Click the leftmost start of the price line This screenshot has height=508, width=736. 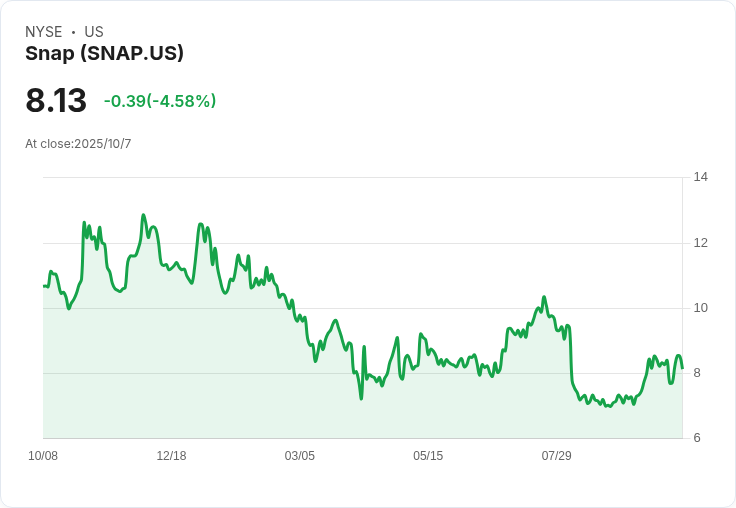(44, 286)
